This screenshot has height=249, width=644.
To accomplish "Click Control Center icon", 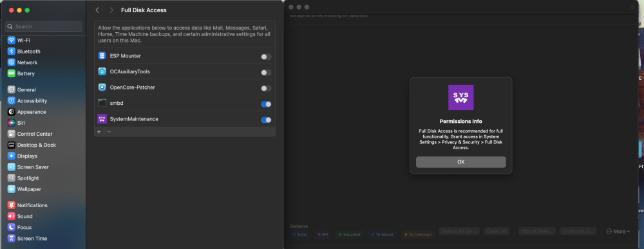I will 11,134.
